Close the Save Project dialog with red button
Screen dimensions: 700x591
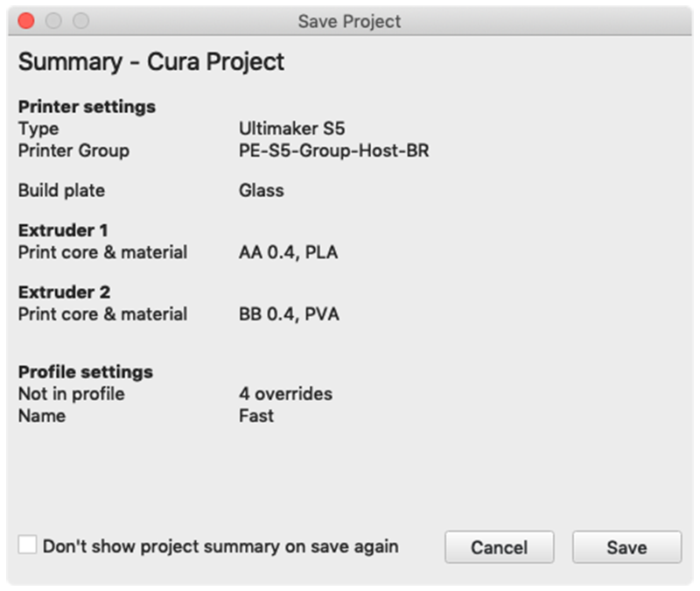click(26, 20)
